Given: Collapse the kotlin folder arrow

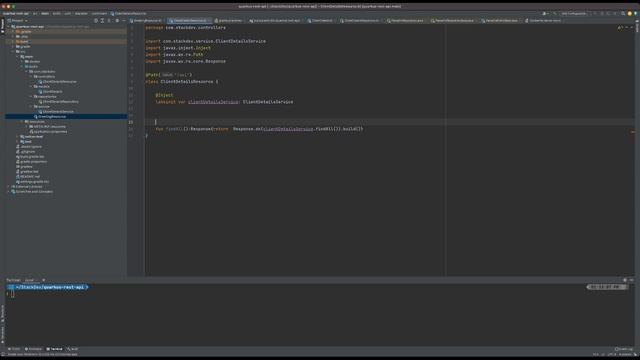Looking at the screenshot, I should click(x=22, y=67).
